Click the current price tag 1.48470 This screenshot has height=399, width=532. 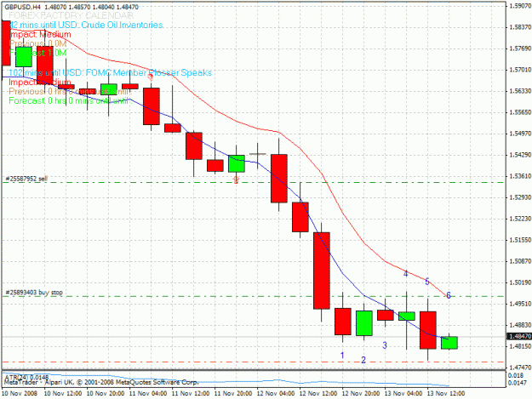pyautogui.click(x=519, y=336)
